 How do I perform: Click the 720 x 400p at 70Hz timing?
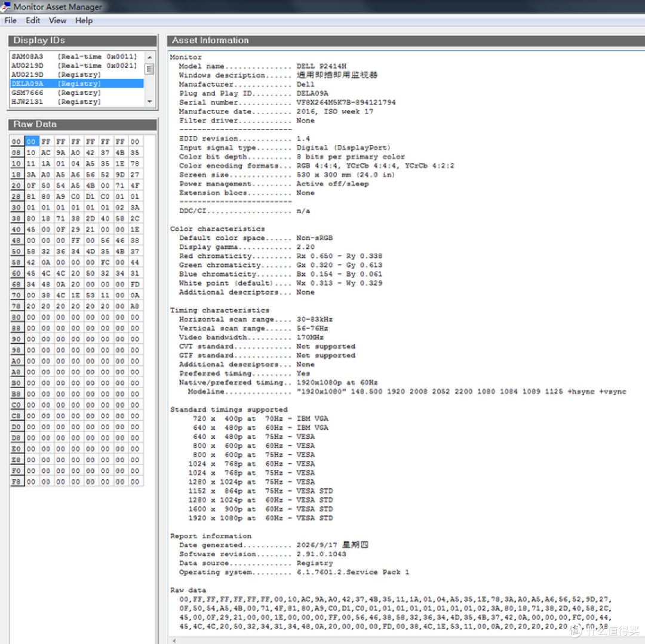coord(260,419)
